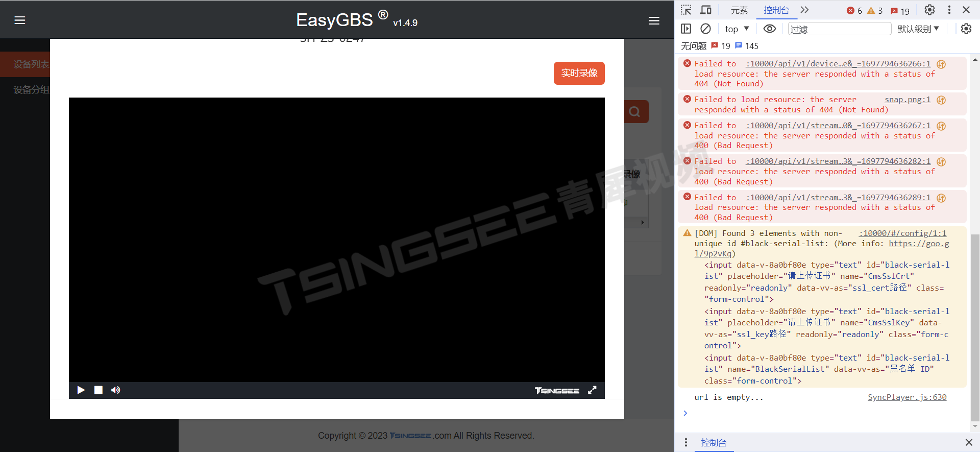Click the console vertical scrollbar thumb
The width and height of the screenshot is (980, 452).
(x=975, y=327)
